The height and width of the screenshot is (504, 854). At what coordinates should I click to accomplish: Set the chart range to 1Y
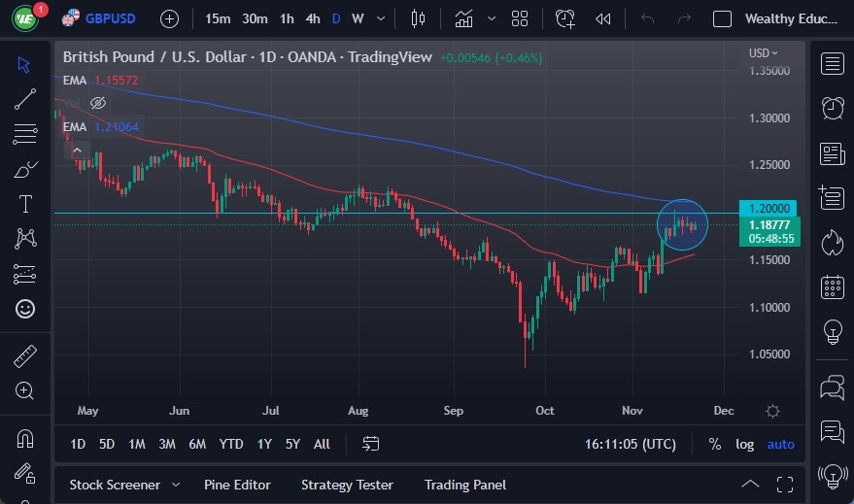pos(264,444)
